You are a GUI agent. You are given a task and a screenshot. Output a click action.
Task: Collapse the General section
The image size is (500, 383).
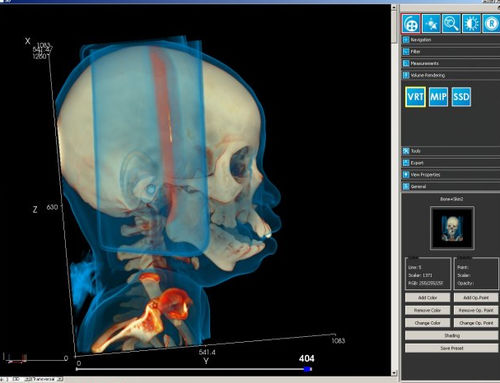click(451, 187)
